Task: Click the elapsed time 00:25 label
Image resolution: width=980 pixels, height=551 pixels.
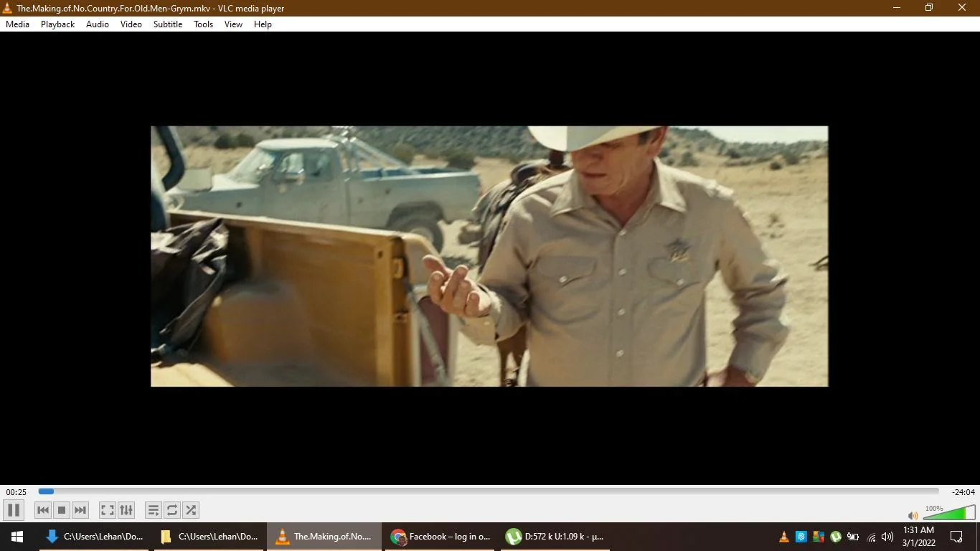Action: (x=17, y=492)
